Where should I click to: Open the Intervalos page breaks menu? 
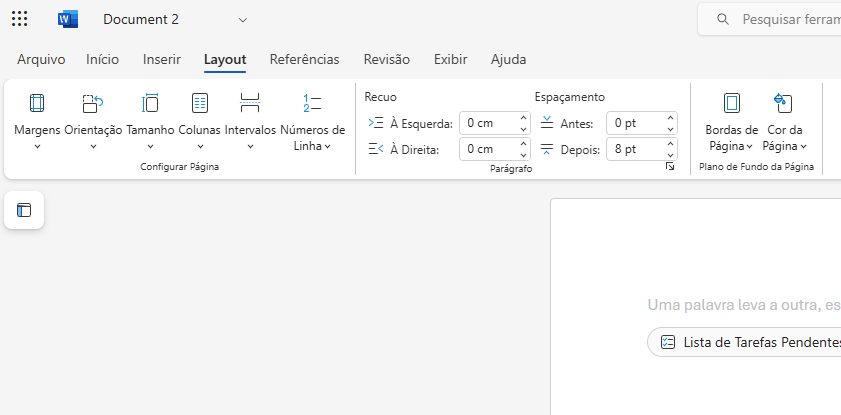click(250, 120)
